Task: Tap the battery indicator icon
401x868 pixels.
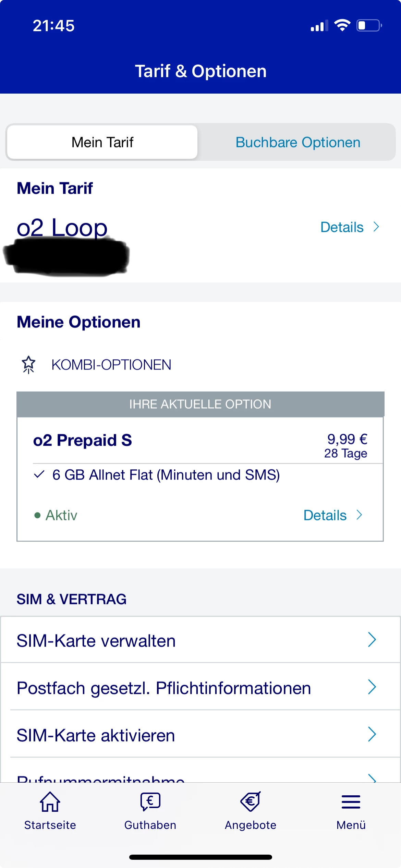Action: click(369, 25)
